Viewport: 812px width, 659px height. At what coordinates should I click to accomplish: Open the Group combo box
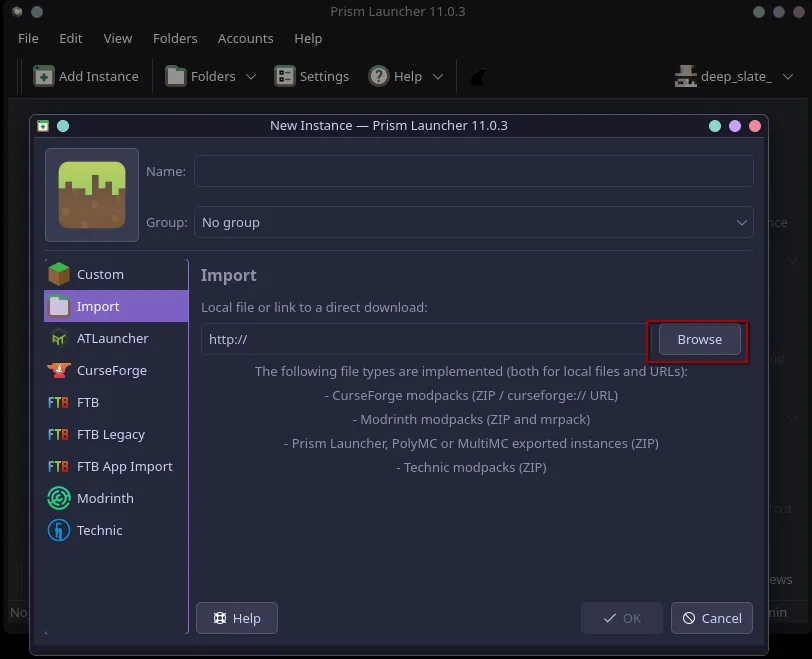(x=473, y=223)
